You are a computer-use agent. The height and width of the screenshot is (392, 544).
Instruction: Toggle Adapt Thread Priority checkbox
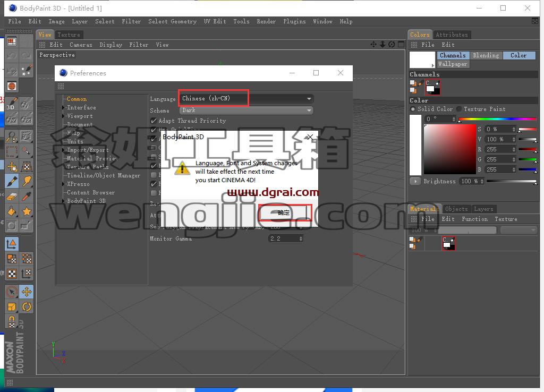tap(154, 121)
